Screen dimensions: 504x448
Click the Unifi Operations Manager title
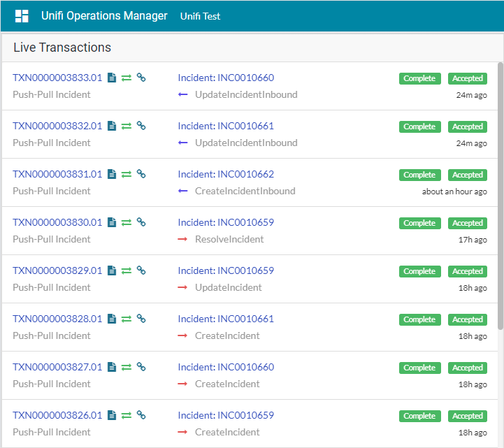(x=104, y=16)
